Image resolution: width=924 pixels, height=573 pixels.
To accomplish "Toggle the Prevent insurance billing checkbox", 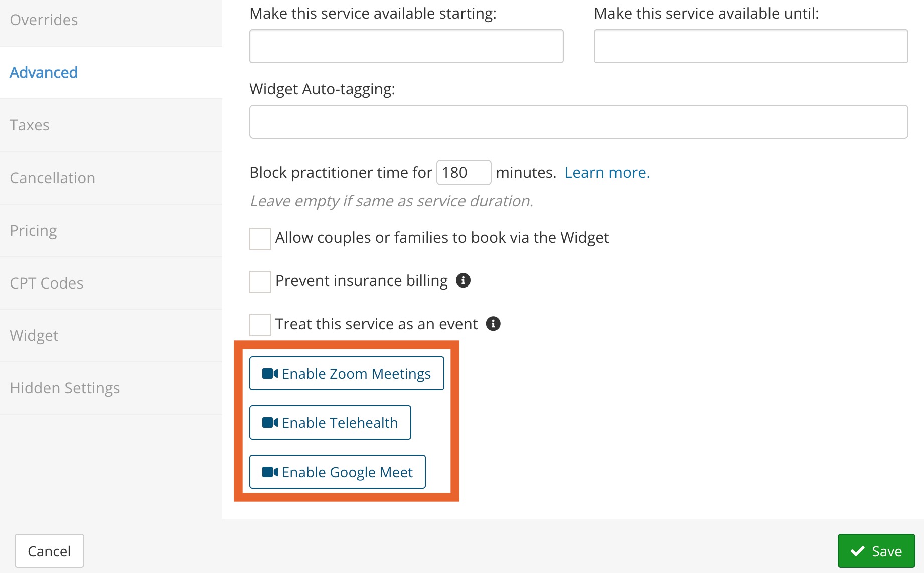I will [260, 282].
